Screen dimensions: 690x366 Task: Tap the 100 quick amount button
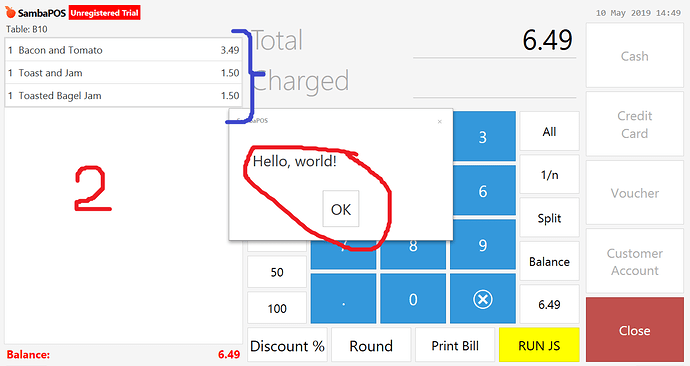277,308
